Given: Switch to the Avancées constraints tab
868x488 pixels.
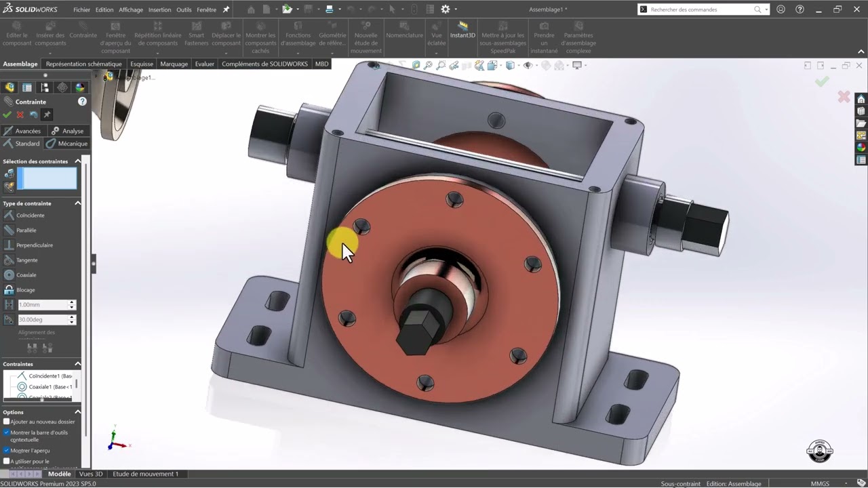Looking at the screenshot, I should [x=22, y=131].
